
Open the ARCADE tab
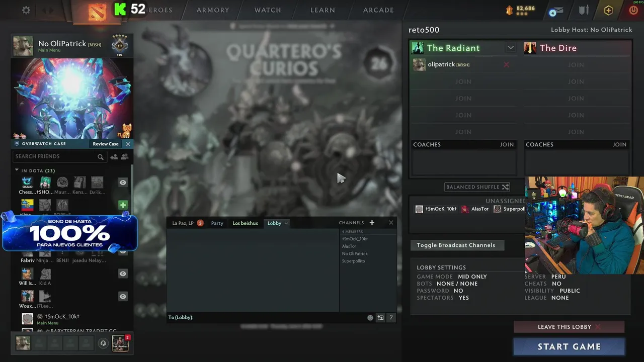pos(378,10)
